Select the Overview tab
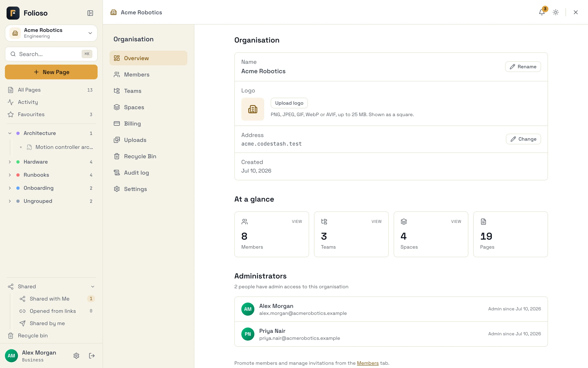This screenshot has width=588, height=368. [148, 58]
